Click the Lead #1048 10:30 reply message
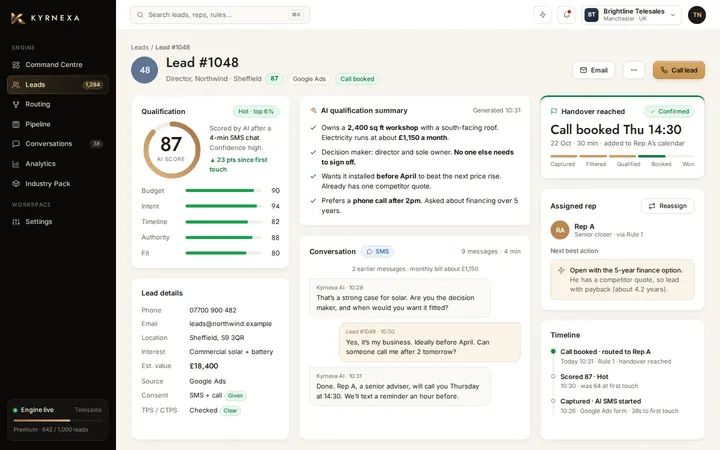The width and height of the screenshot is (720, 450). point(430,342)
